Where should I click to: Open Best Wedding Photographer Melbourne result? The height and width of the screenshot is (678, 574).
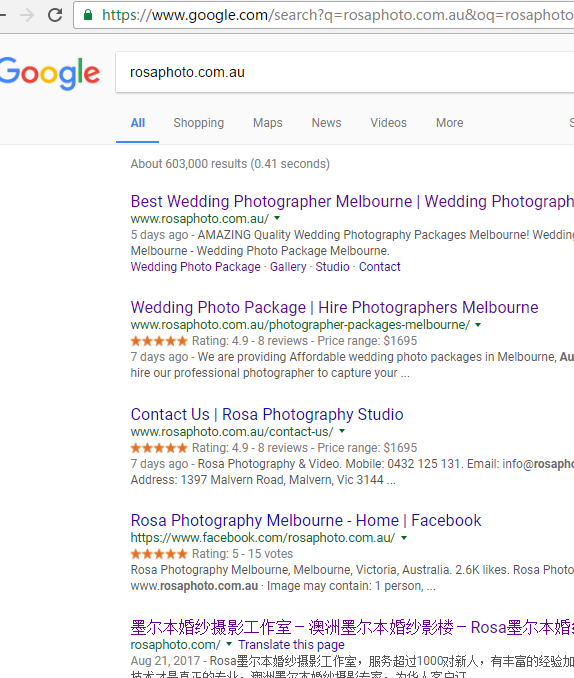pos(352,201)
